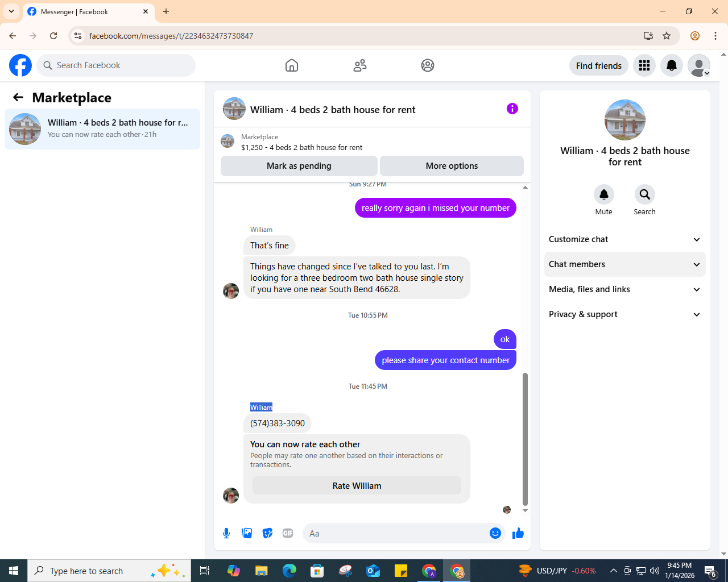Click the 'That's fine' message bubble
728x582 pixels.
[270, 246]
